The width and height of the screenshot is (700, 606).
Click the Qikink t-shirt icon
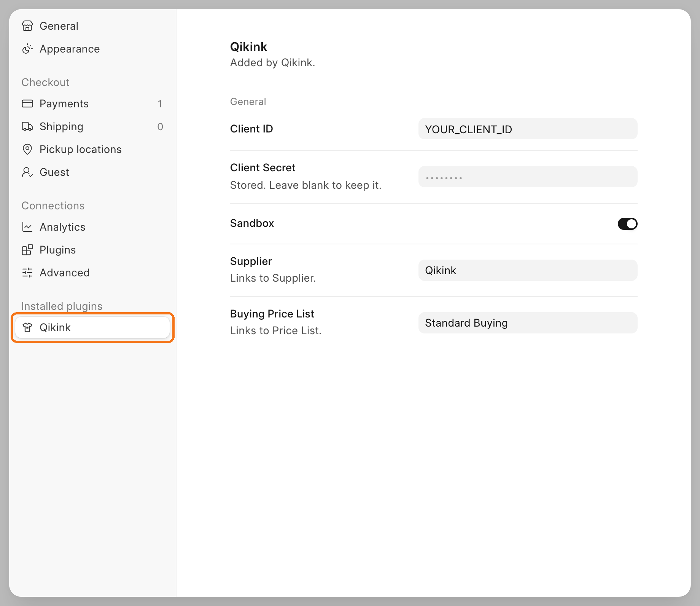click(x=27, y=327)
